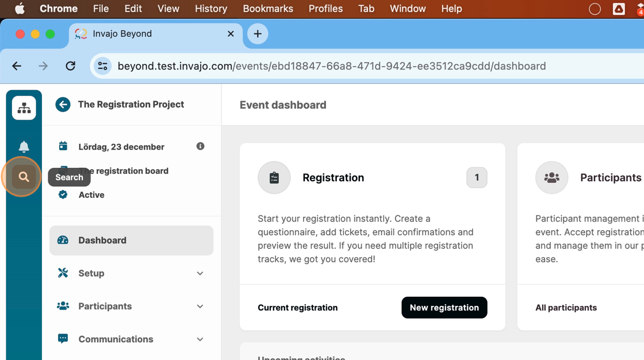Open a new browser tab
This screenshot has width=644, height=360.
point(258,34)
